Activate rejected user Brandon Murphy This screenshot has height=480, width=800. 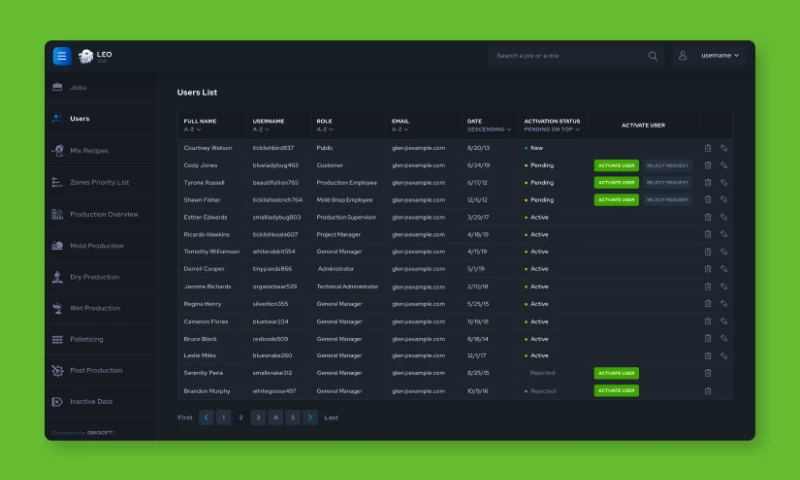tap(616, 391)
